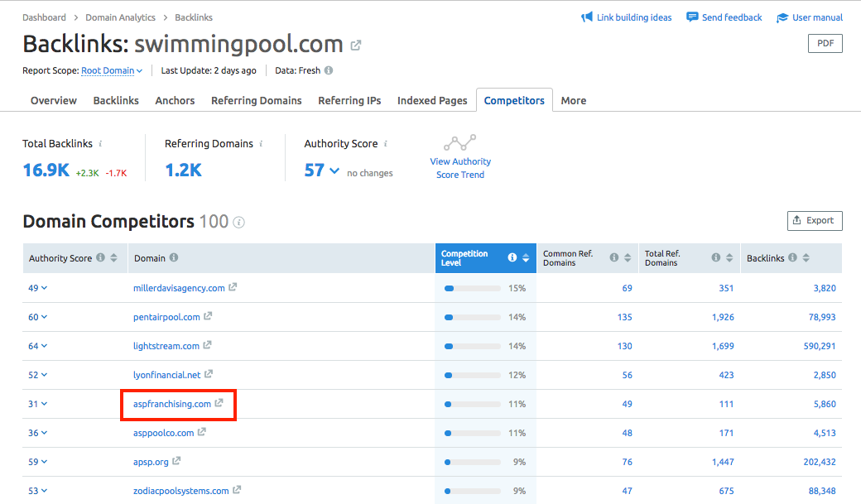
Task: Click info icon in Authority Score column header
Action: pyautogui.click(x=100, y=257)
